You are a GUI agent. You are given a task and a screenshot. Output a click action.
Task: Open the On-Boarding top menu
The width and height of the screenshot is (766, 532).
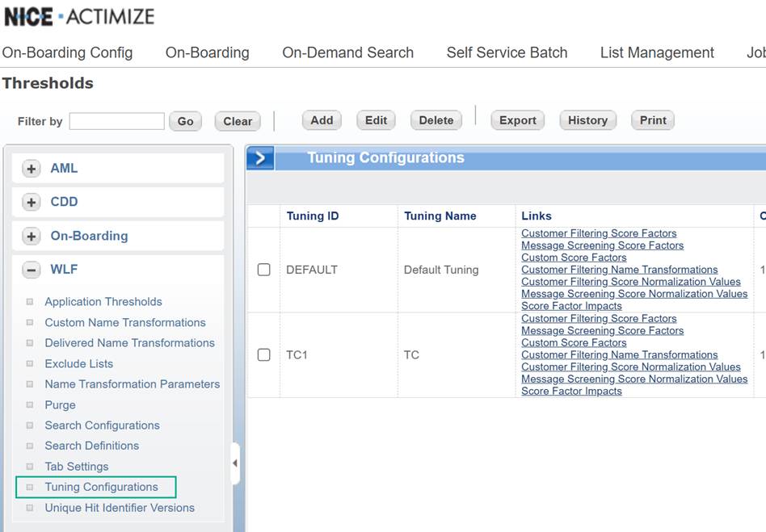coord(207,52)
